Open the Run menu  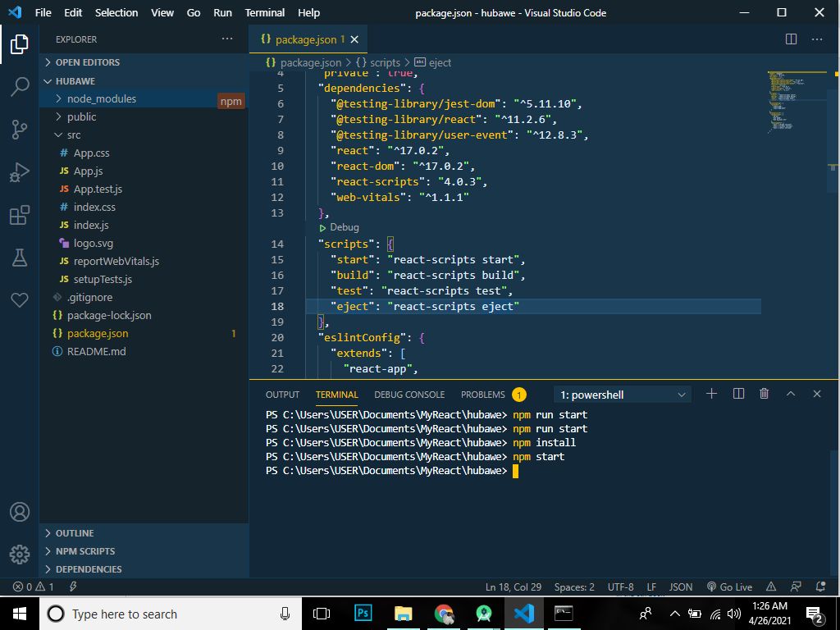tap(223, 12)
